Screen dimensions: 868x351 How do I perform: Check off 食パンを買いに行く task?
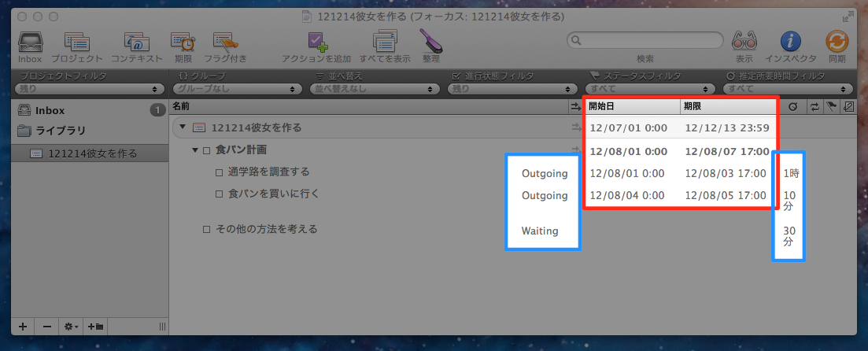coord(220,194)
